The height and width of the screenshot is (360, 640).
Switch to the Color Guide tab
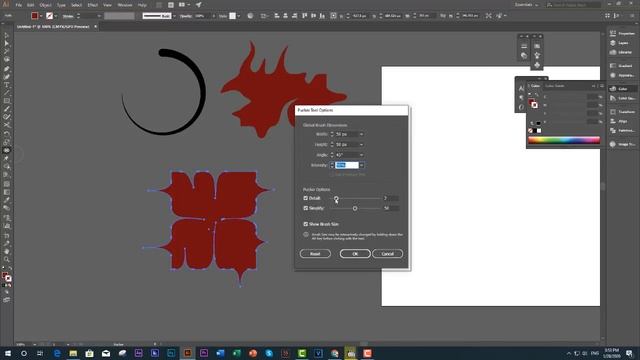[x=554, y=86]
